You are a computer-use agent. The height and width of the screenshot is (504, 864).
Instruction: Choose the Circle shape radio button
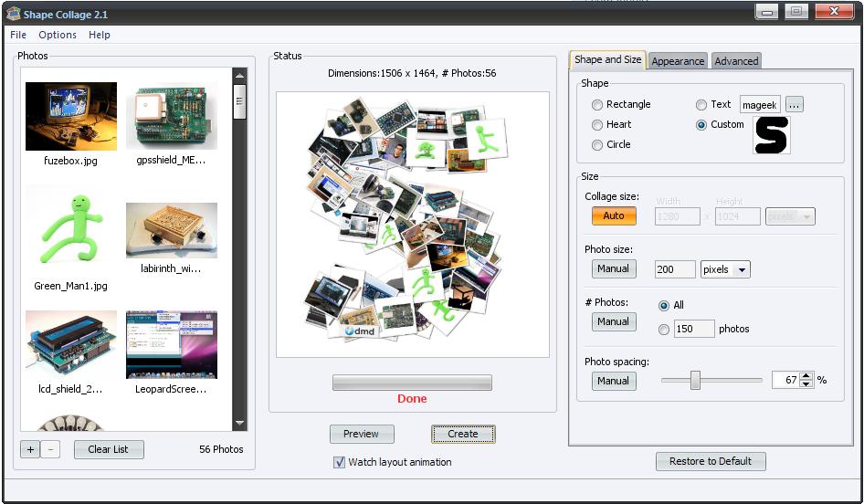(598, 145)
